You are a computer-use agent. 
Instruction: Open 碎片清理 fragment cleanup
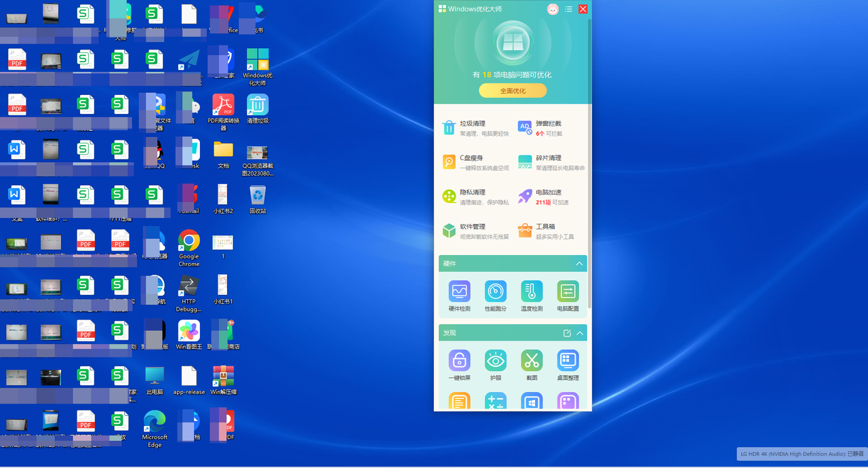coord(550,162)
